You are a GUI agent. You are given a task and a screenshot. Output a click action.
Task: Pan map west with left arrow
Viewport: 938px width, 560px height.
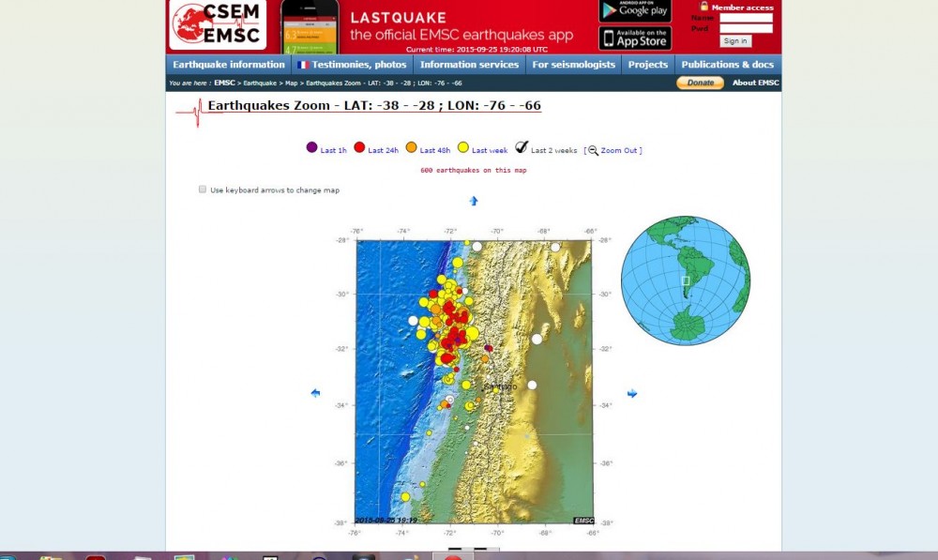[x=315, y=393]
